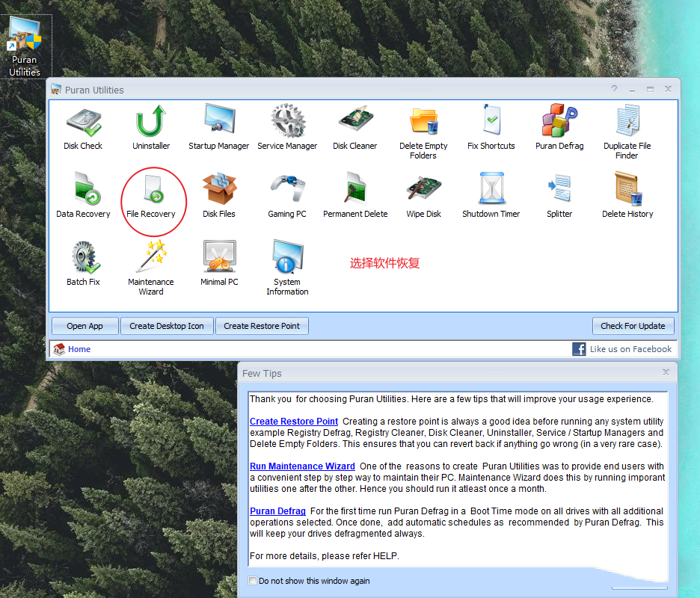Click the Open App button
This screenshot has width=700, height=598.
[85, 326]
